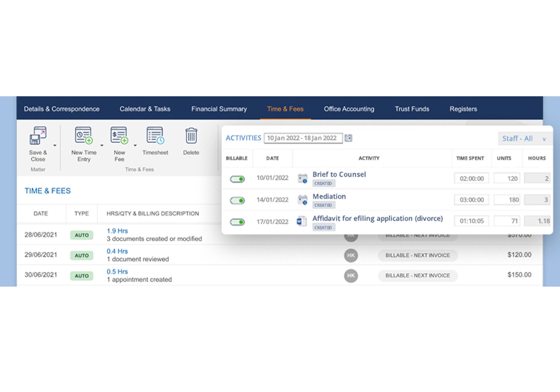Switch to the Financial Summary tab
The height and width of the screenshot is (392, 560).
tap(219, 109)
